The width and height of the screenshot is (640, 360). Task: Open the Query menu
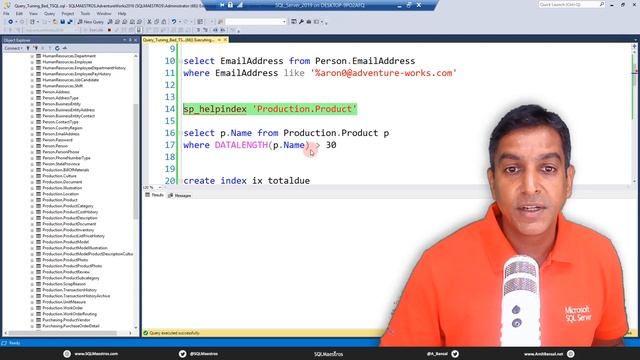click(49, 13)
